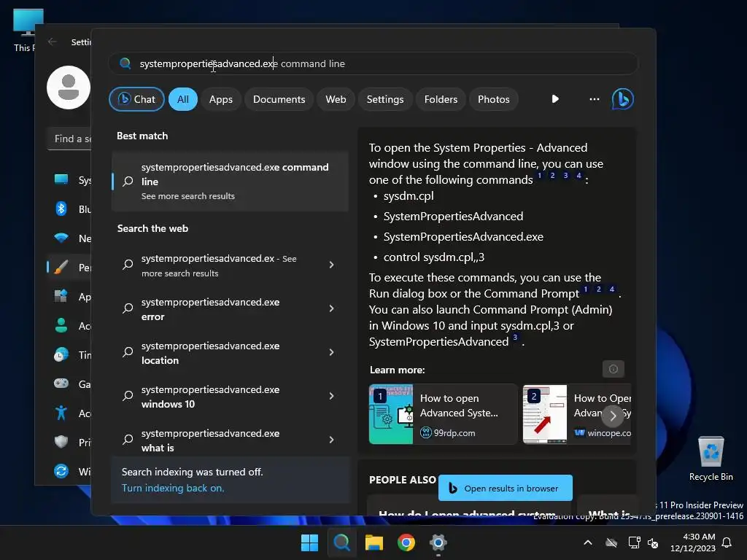Click the Find a setting box in Settings

[x=69, y=139]
